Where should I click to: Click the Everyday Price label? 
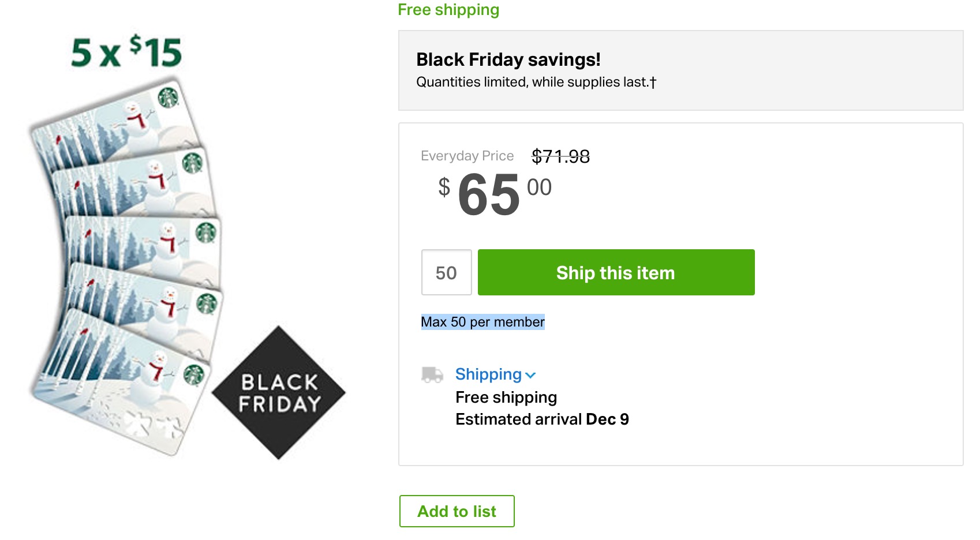coord(467,156)
